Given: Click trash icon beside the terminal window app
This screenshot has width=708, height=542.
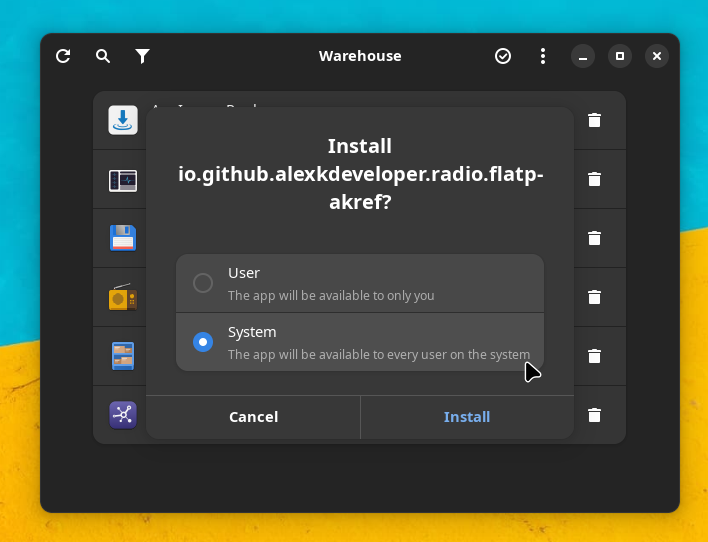Looking at the screenshot, I should point(594,179).
